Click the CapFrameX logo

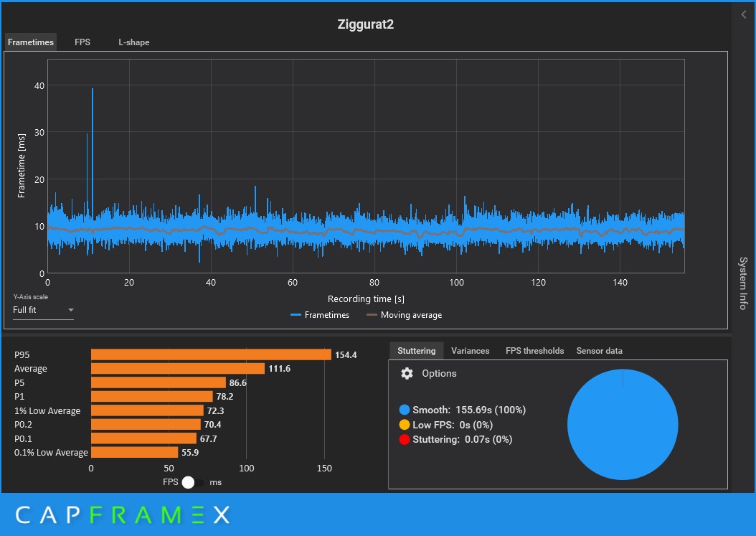coord(123,514)
